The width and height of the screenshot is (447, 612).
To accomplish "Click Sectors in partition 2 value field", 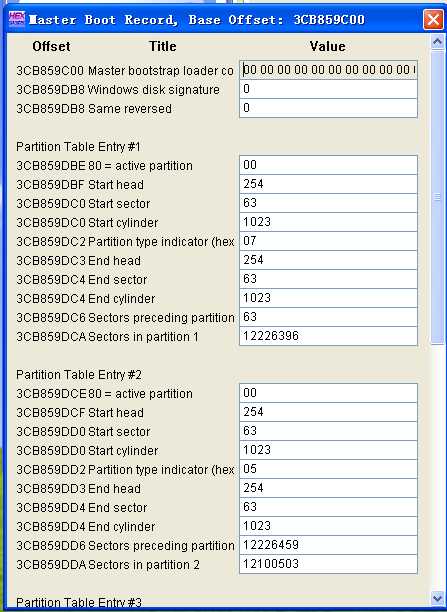I will pyautogui.click(x=328, y=564).
